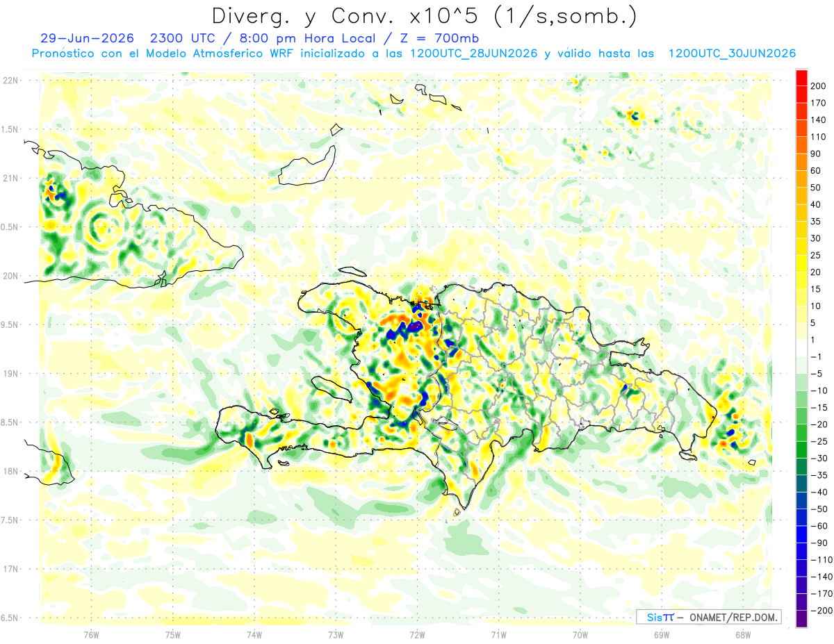Click the -15 value on the color scale
834x644 pixels.
[x=819, y=407]
